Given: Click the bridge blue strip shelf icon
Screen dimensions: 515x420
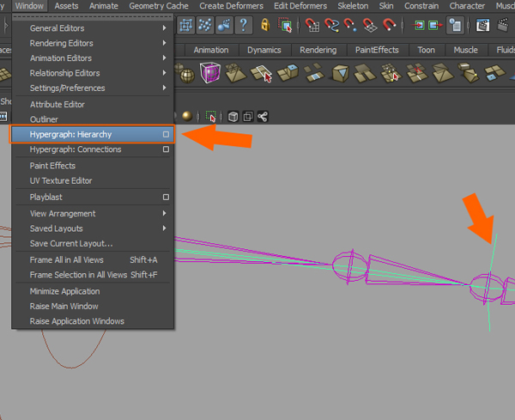Looking at the screenshot, I should click(x=313, y=73).
